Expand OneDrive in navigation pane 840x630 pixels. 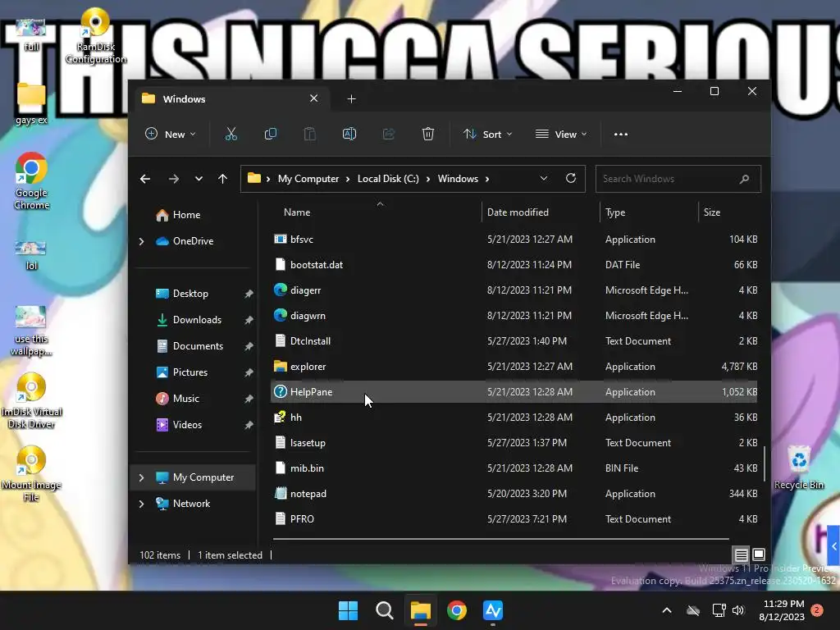tap(141, 242)
